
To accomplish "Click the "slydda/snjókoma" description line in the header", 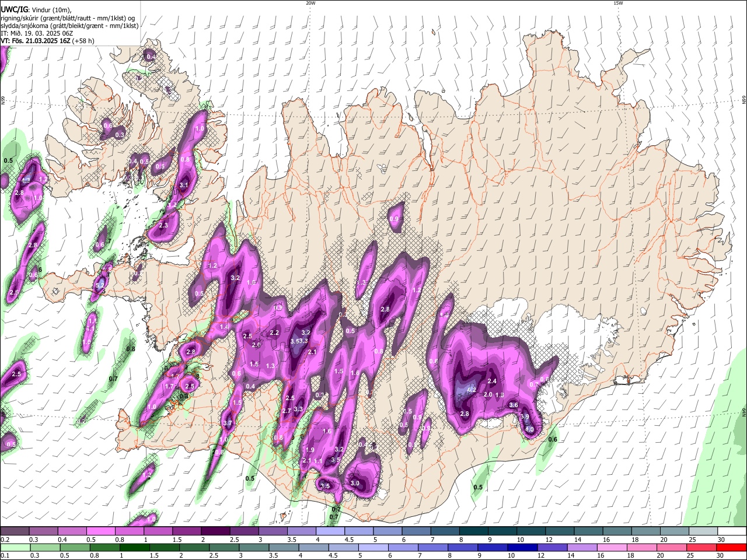I will [69, 26].
